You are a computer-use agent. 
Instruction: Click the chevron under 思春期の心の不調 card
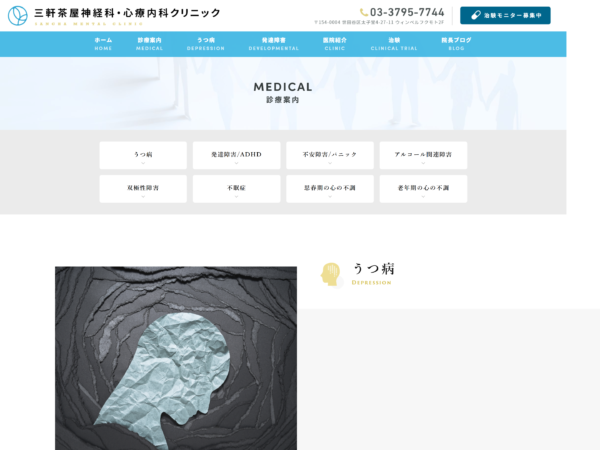[x=330, y=196]
